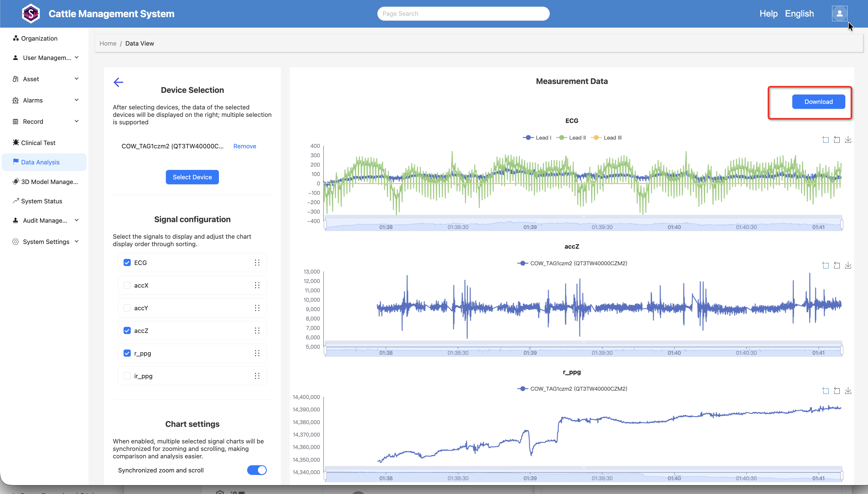Viewport: 868px width, 494px height.
Task: Enable the accY signal checkbox
Action: click(x=127, y=308)
